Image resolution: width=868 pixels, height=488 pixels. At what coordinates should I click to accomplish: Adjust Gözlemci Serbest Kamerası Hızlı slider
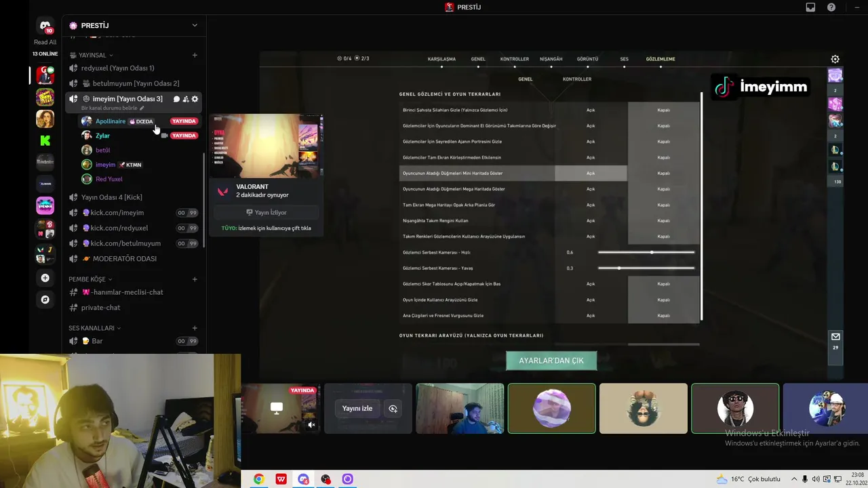646,252
